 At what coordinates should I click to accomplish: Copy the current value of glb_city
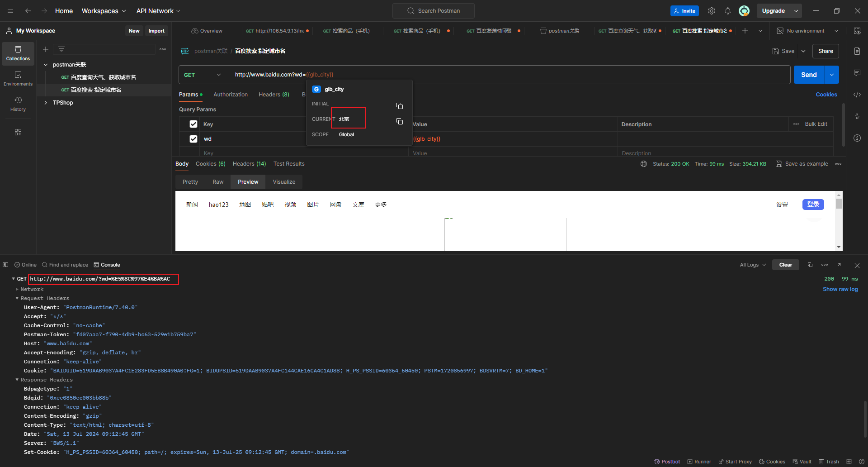399,121
